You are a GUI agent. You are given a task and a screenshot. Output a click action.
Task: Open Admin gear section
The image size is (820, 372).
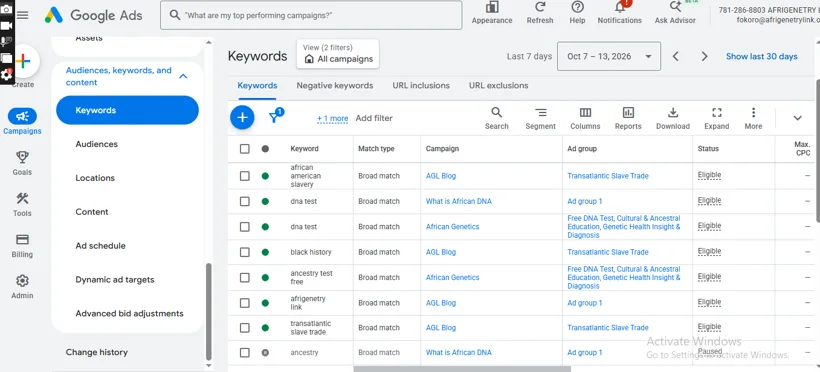pos(22,287)
